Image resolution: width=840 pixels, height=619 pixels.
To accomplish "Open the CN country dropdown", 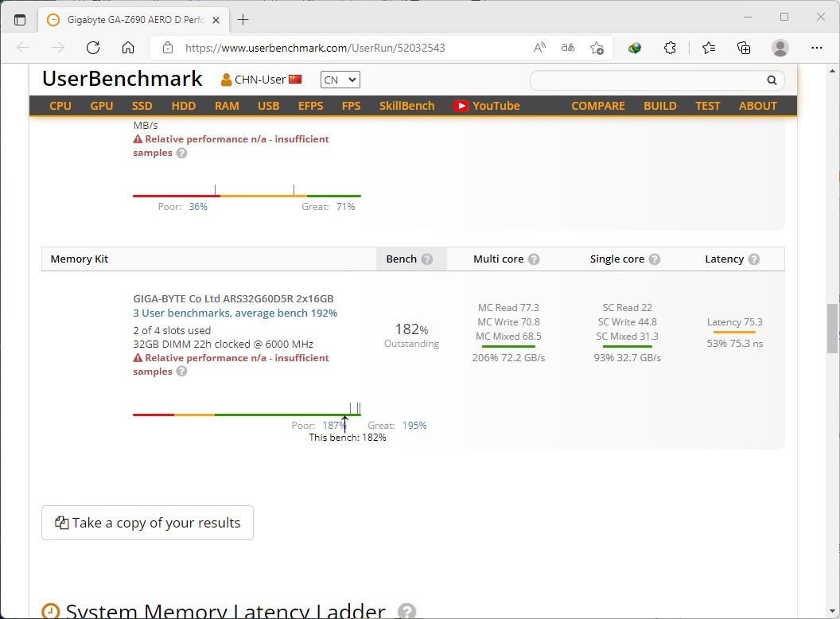I will click(x=340, y=80).
